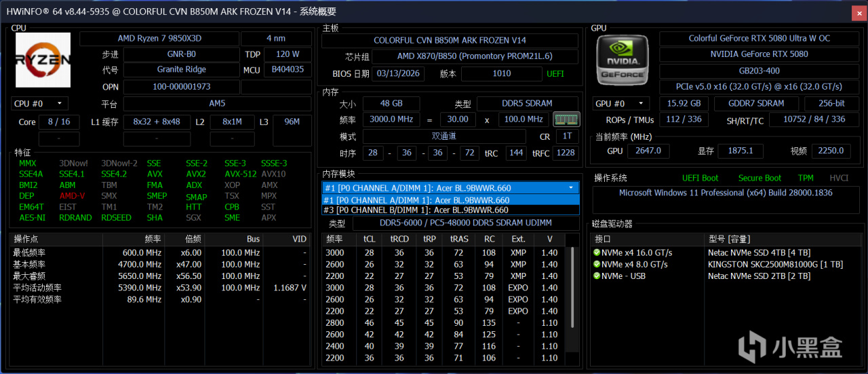The image size is (868, 374).
Task: Click the 操作点 column header
Action: point(56,240)
